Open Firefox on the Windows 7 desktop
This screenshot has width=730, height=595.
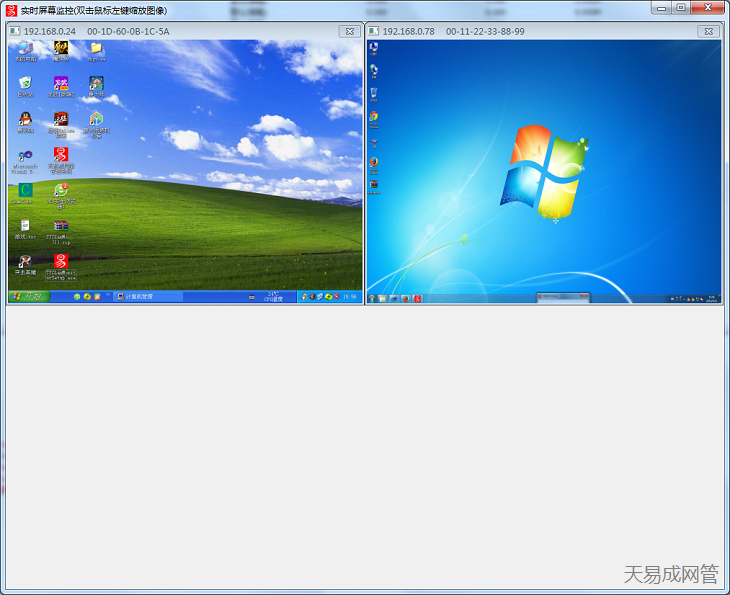click(x=373, y=162)
